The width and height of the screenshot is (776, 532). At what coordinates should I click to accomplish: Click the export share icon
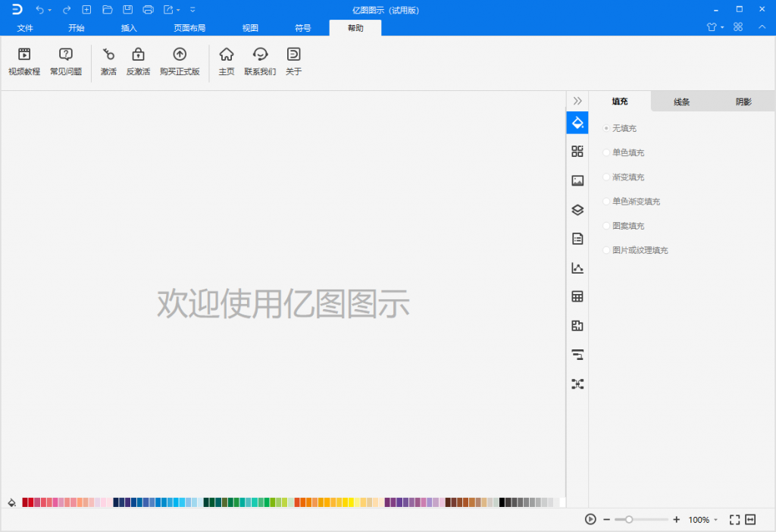168,9
